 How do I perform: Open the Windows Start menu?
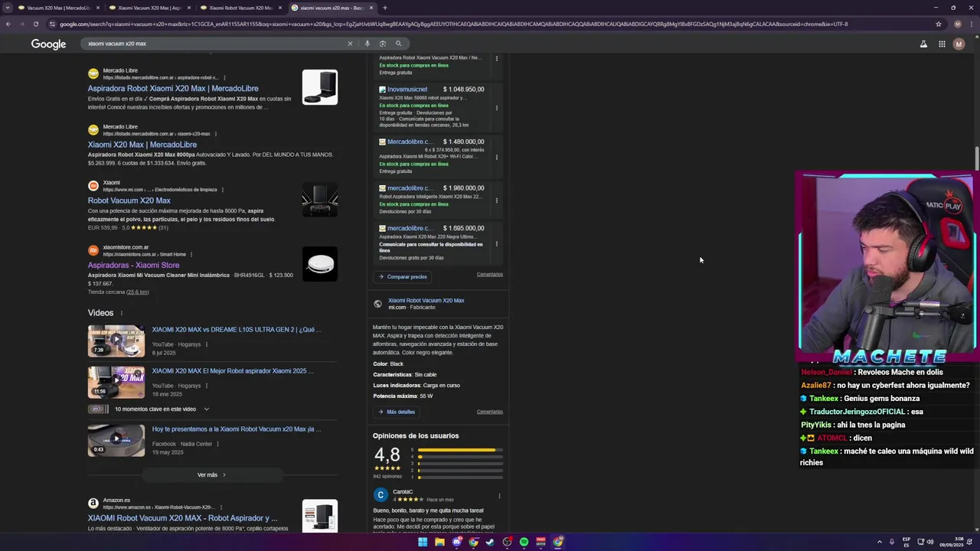tap(422, 542)
